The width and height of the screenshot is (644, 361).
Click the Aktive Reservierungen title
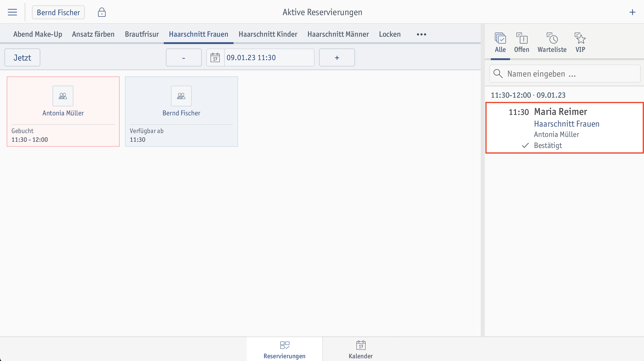(x=322, y=12)
